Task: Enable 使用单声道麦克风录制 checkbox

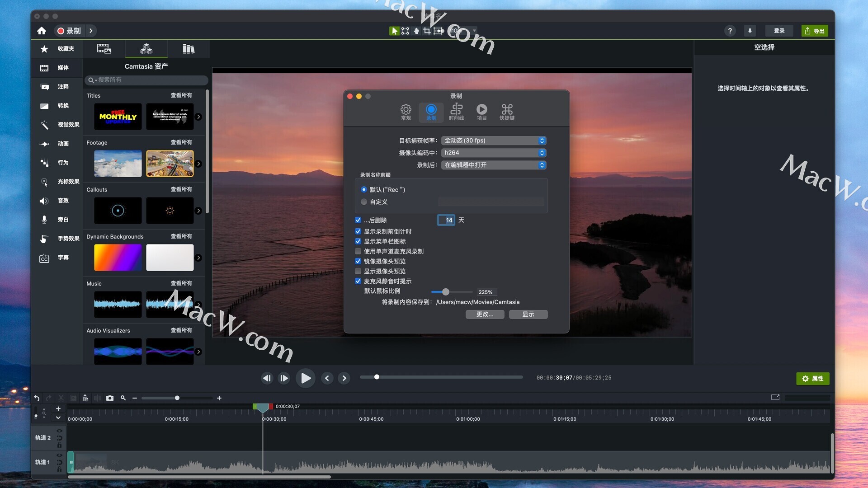Action: coord(358,251)
